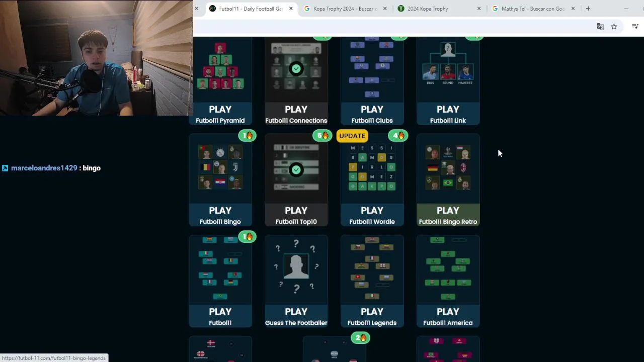Viewport: 644px width, 362px height.
Task: Open the Futbol11 Bingo Retro thumbnail
Action: point(448,169)
